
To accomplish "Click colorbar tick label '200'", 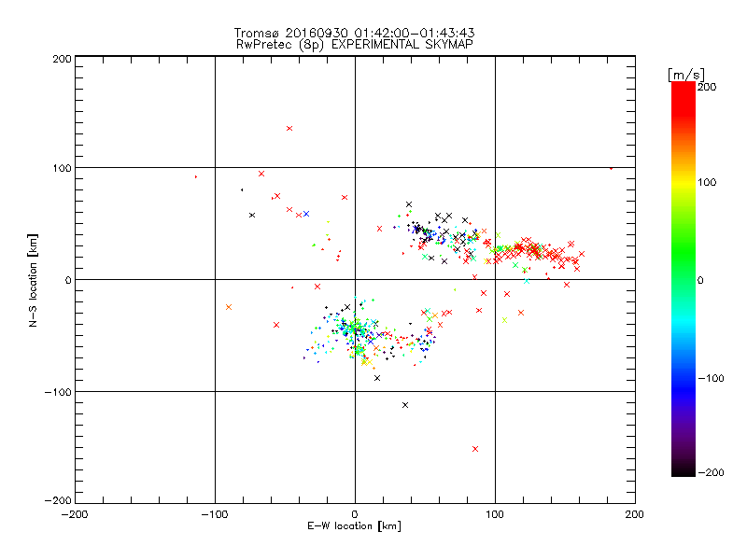I will coord(707,87).
